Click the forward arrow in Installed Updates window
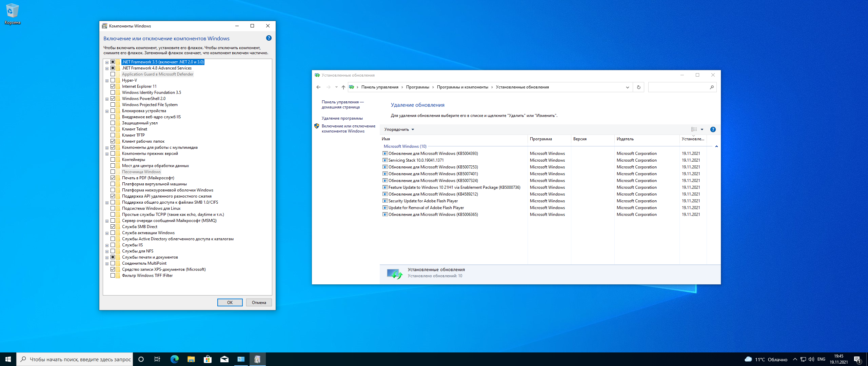Image resolution: width=868 pixels, height=366 pixels. [328, 87]
